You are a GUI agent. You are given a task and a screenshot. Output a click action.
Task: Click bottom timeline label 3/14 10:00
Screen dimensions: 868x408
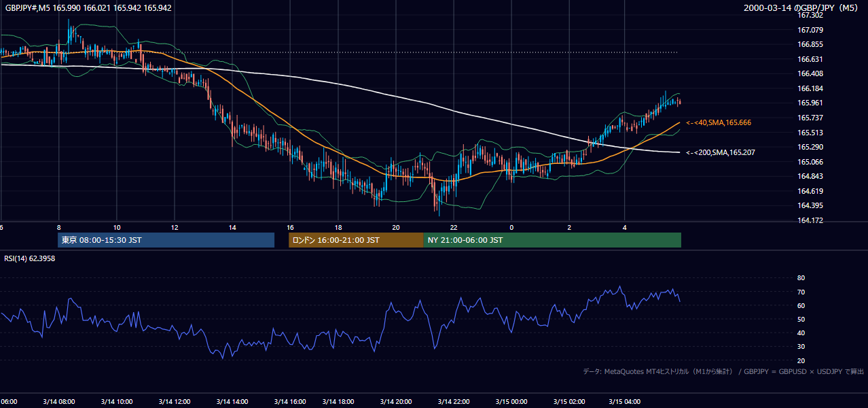pos(116,401)
